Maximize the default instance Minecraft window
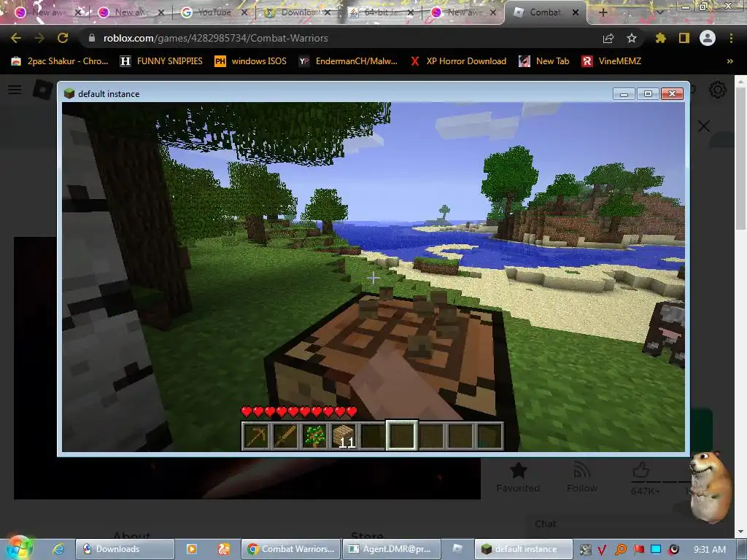The height and width of the screenshot is (560, 747). (648, 94)
